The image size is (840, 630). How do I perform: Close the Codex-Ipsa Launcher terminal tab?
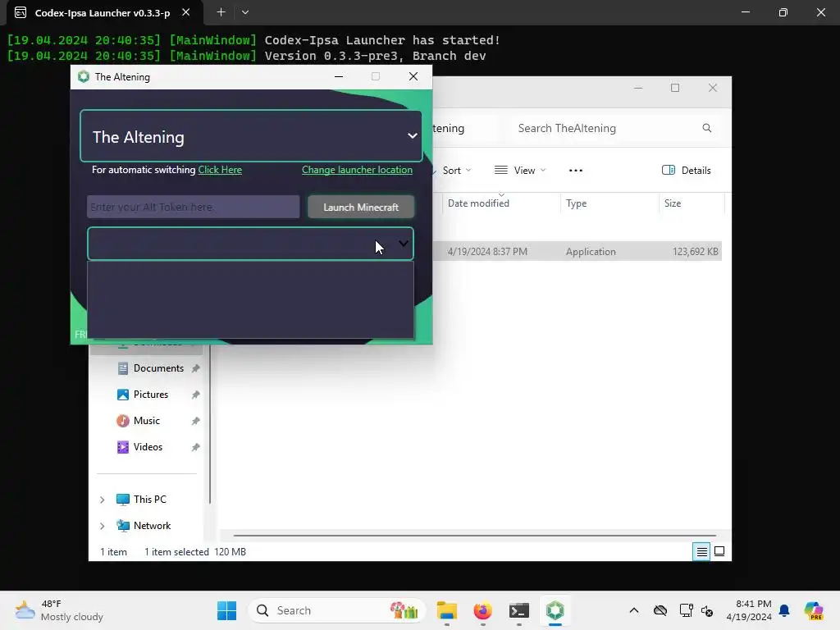click(185, 11)
